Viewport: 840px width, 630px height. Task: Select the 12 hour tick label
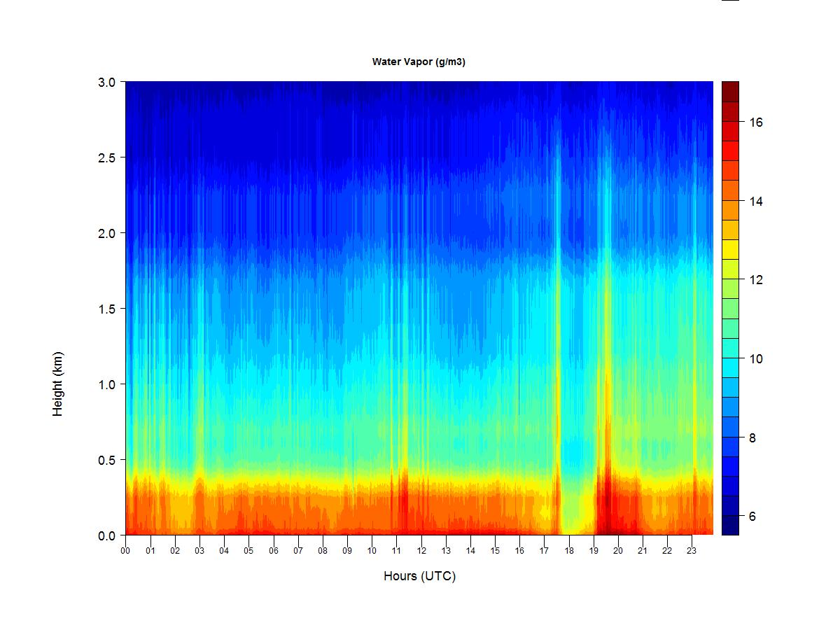(421, 551)
